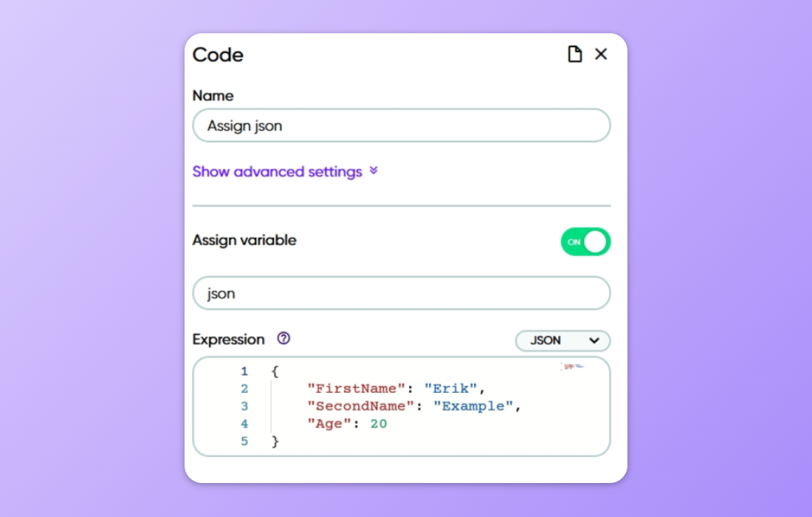Image resolution: width=812 pixels, height=517 pixels.
Task: Select line number 2 in the editor gutter
Action: (244, 389)
